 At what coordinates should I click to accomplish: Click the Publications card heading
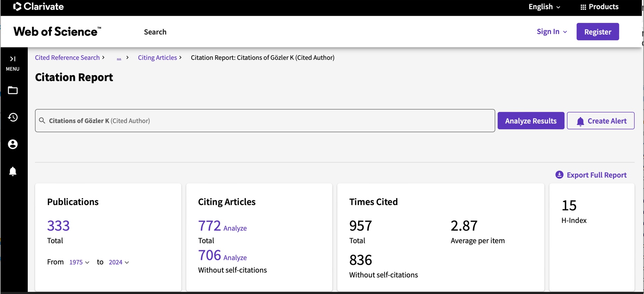[73, 202]
